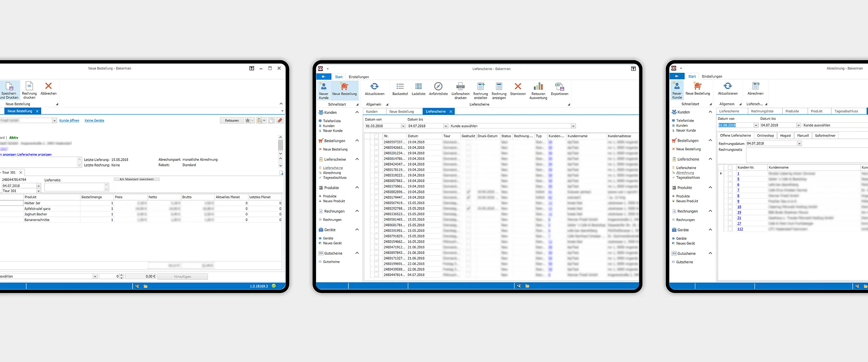Click into the Liefernotiz text field
This screenshot has width=868, height=362.
click(74, 187)
